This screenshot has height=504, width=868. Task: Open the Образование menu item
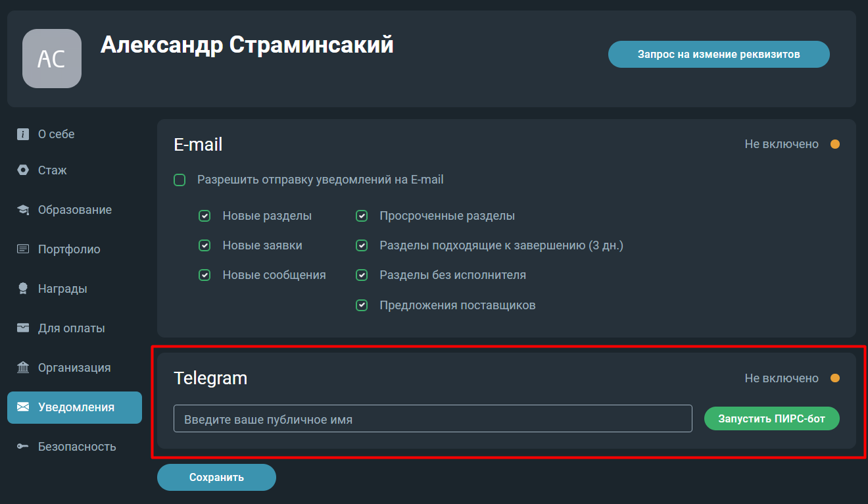[74, 210]
